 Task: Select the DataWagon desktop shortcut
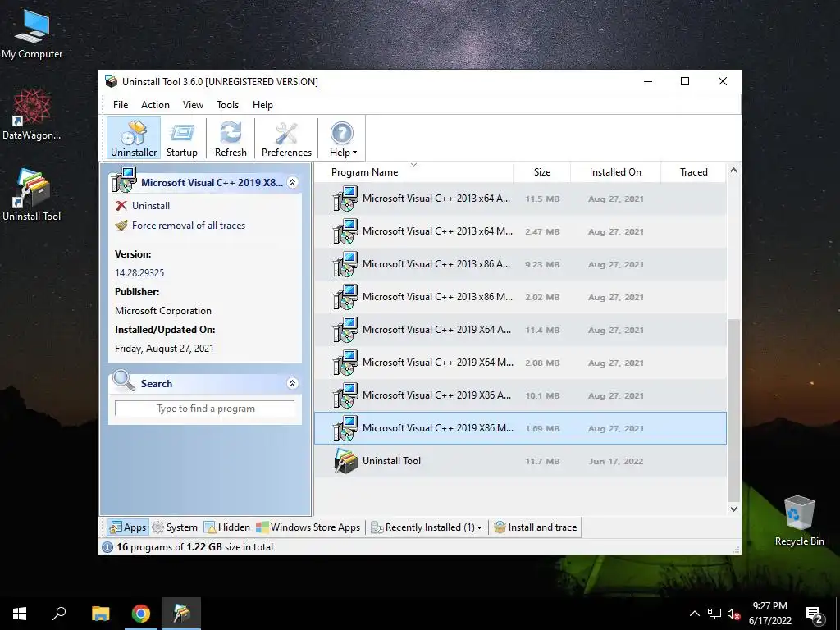[x=32, y=114]
